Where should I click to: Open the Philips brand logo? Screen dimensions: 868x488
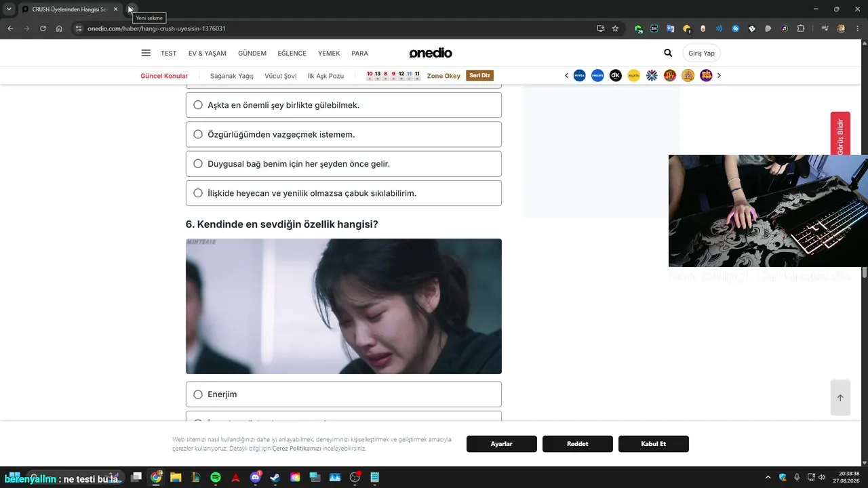tap(597, 76)
